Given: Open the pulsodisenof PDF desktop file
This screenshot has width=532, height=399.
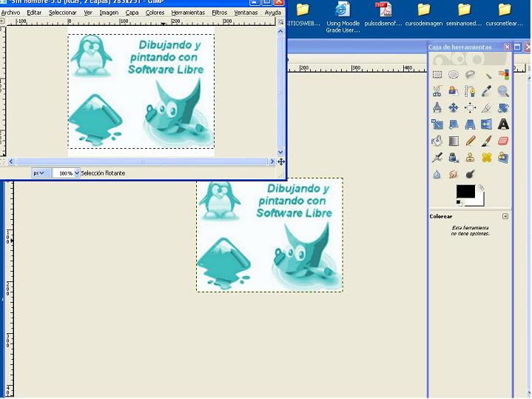Looking at the screenshot, I should pyautogui.click(x=383, y=14).
